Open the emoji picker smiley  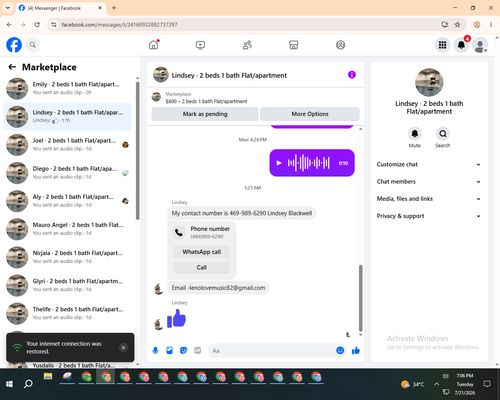(x=340, y=350)
